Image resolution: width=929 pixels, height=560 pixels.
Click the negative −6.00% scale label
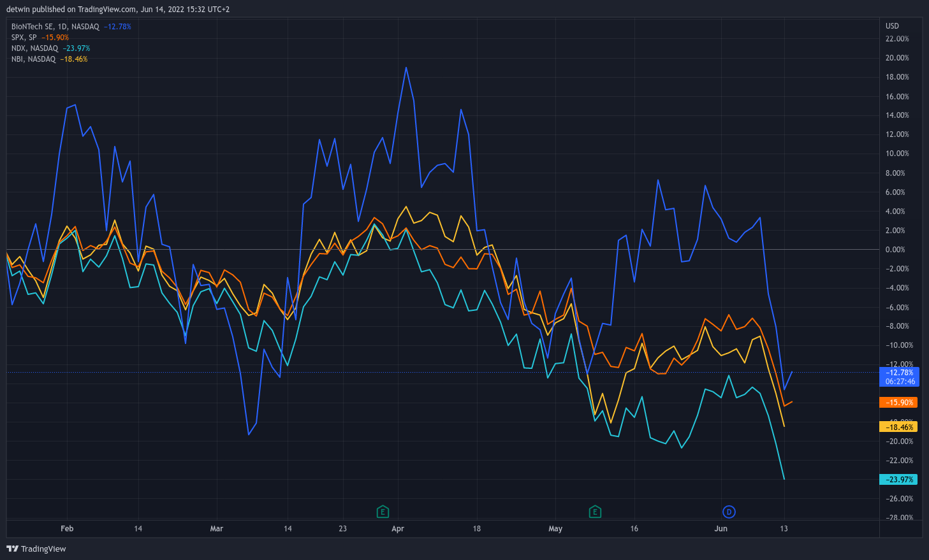[x=897, y=308]
